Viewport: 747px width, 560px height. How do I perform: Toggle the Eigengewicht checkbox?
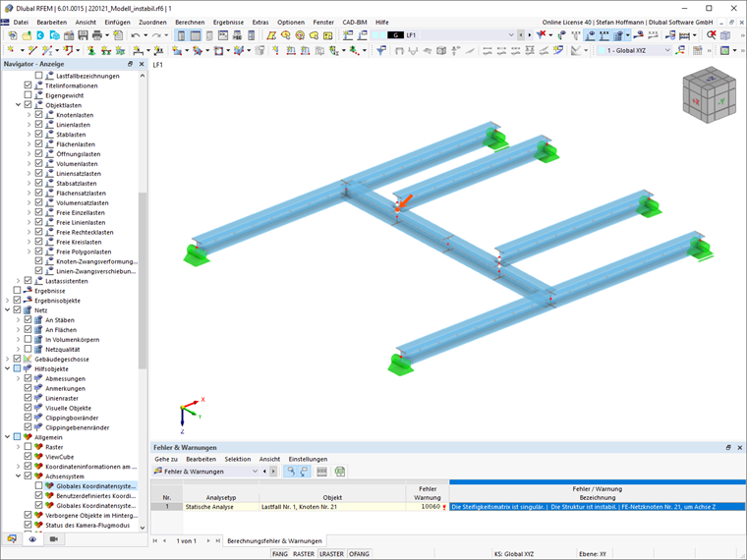pos(29,95)
